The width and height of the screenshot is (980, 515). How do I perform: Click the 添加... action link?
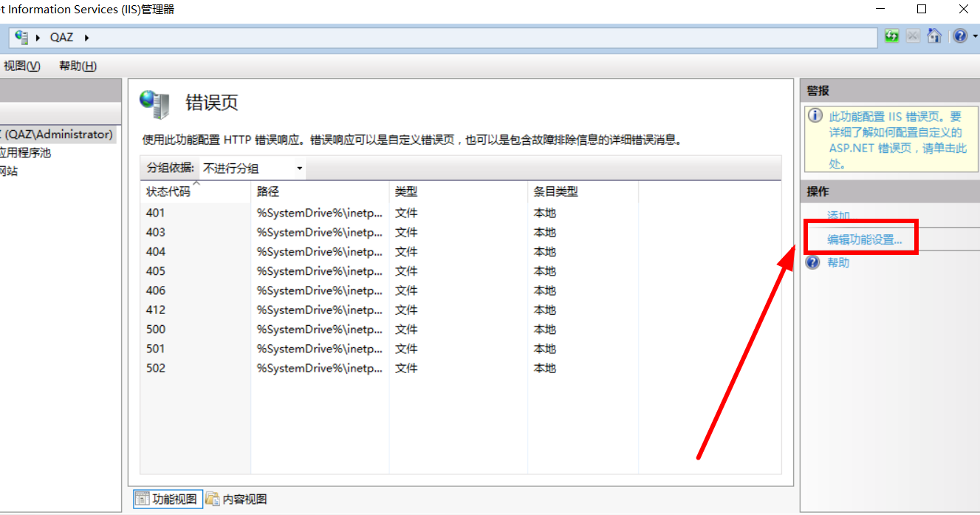(839, 216)
